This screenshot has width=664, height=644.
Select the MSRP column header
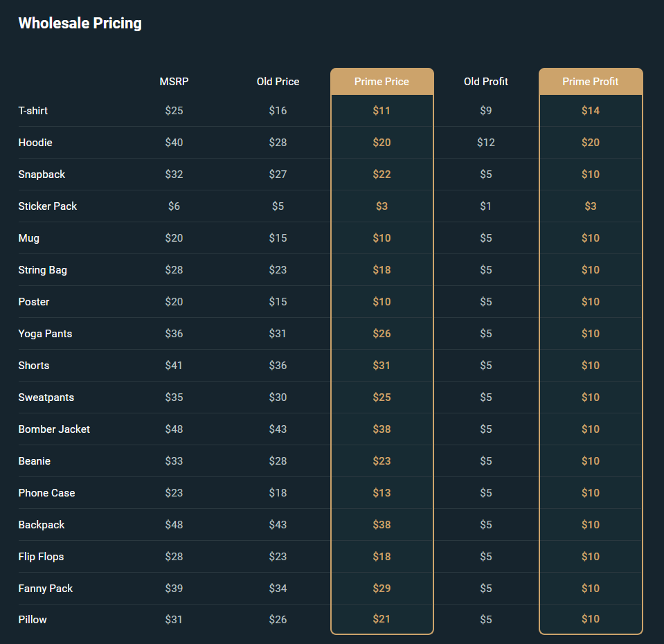click(x=174, y=82)
